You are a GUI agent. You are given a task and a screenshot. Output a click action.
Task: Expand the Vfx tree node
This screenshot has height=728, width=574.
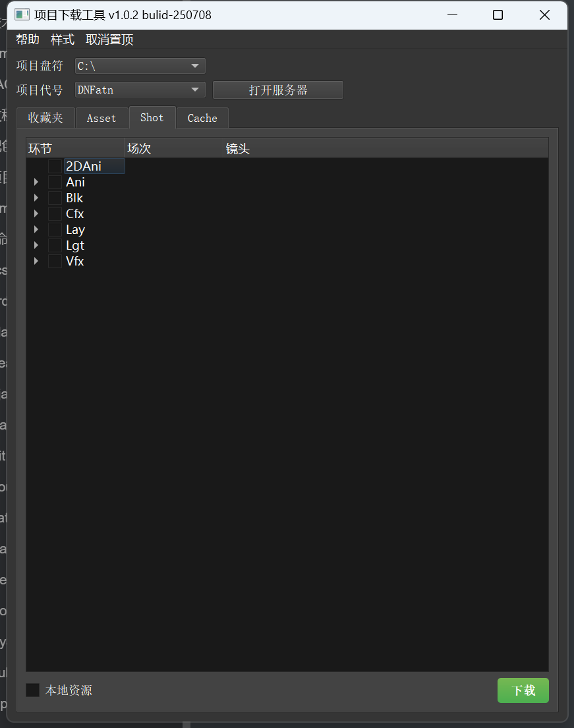36,261
